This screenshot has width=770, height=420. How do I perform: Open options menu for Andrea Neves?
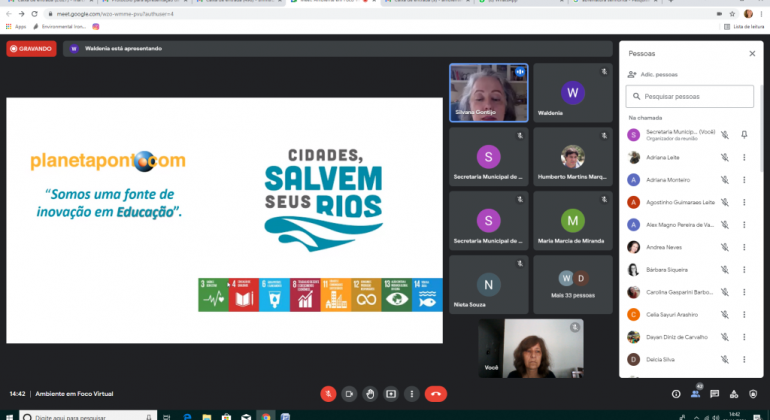click(744, 247)
